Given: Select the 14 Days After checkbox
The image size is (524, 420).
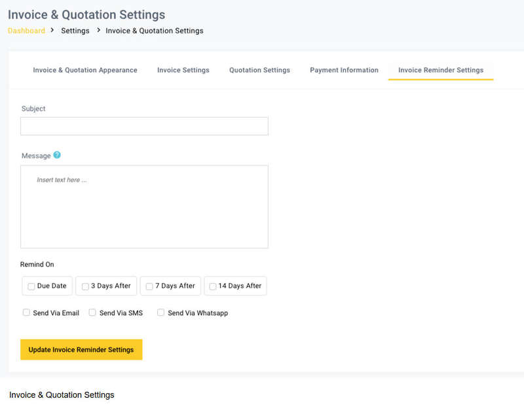Looking at the screenshot, I should tap(212, 286).
